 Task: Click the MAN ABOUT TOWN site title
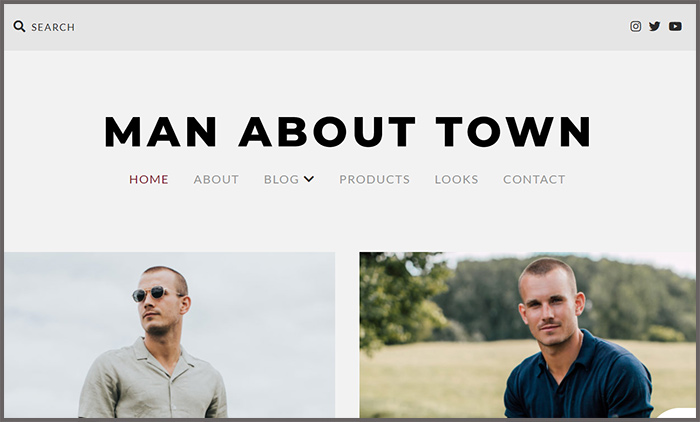tap(348, 132)
